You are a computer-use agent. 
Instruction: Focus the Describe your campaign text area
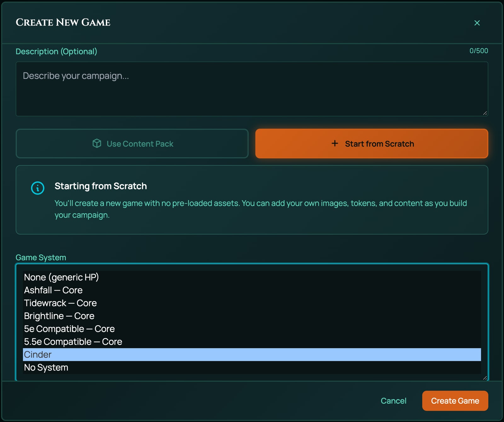pos(252,89)
